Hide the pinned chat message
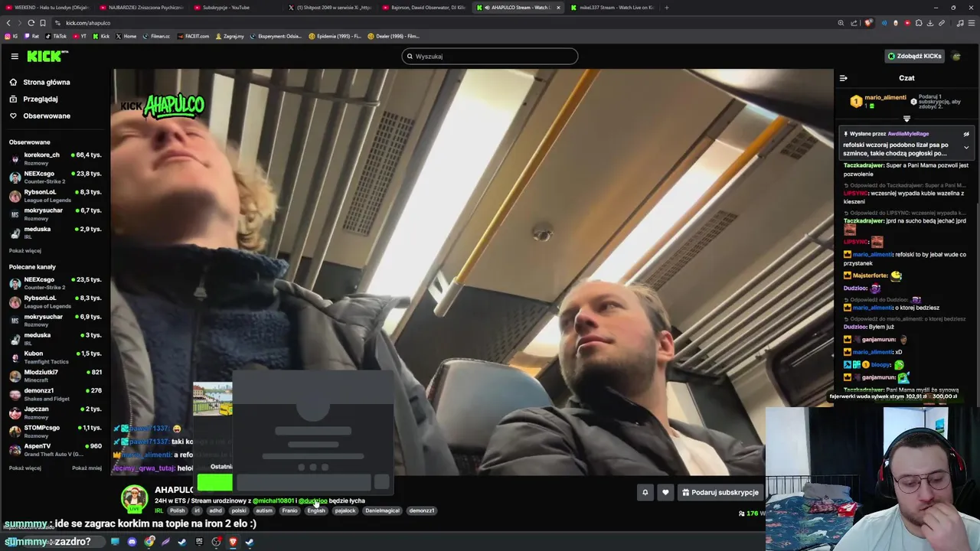 966,134
